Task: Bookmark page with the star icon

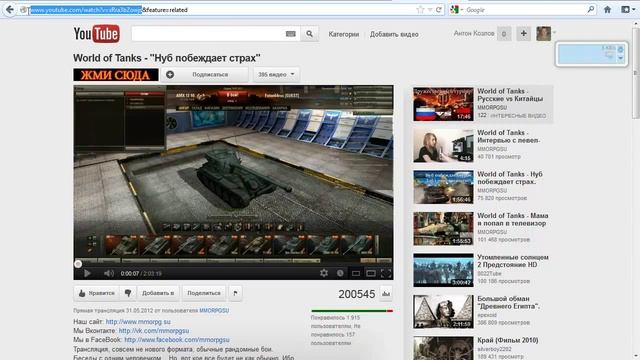Action: [x=420, y=10]
